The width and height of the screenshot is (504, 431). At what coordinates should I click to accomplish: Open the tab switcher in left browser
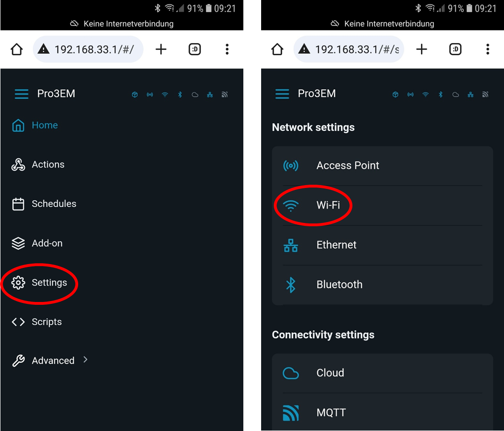pos(195,50)
